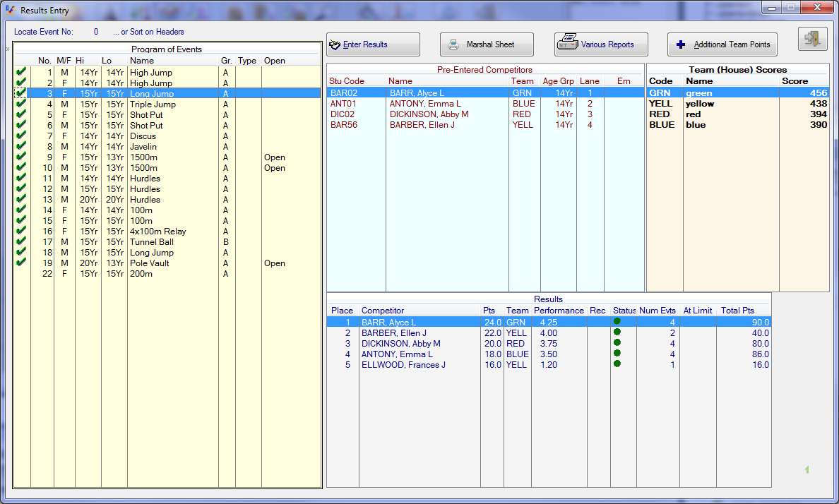
Task: Select ANTONY, Emma L in Results table
Action: (x=397, y=354)
